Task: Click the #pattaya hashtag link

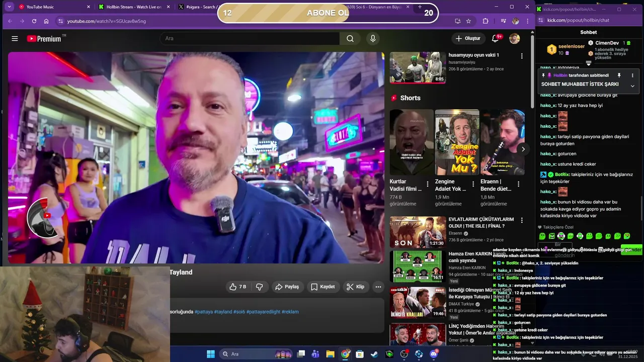Action: point(203,312)
